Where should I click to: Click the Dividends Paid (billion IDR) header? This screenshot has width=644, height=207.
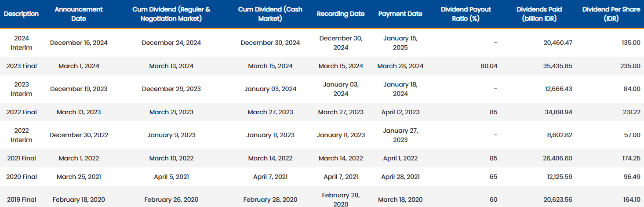coord(539,14)
